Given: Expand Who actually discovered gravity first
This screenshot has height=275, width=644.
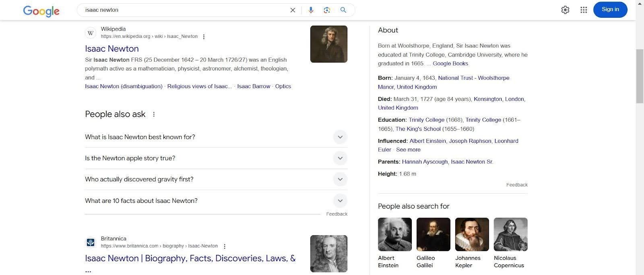Looking at the screenshot, I should [216, 180].
